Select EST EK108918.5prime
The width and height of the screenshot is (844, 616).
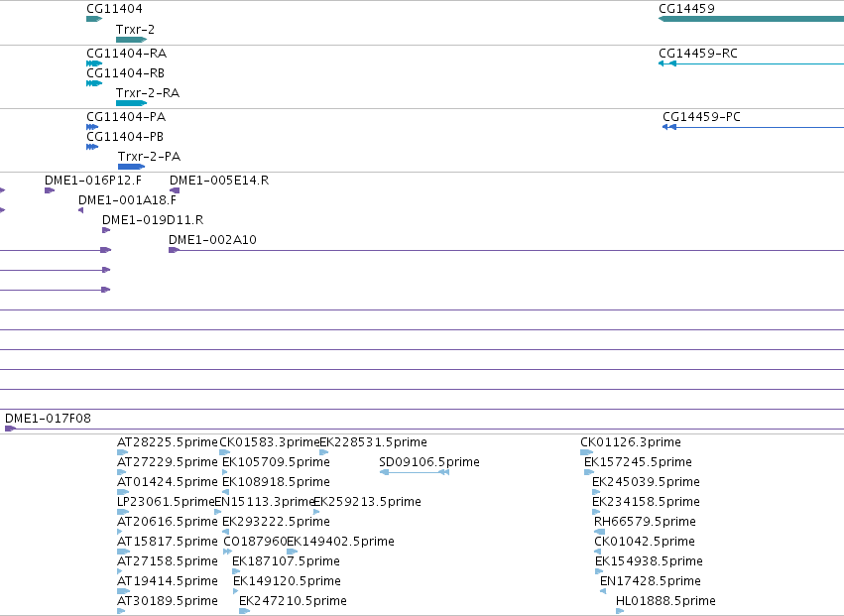[276, 482]
